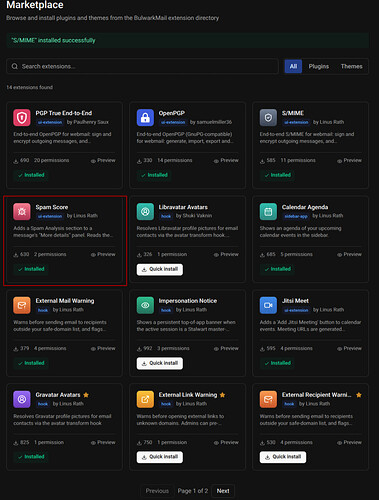
Task: Click the External Mail Warning envelope icon
Action: [22, 305]
